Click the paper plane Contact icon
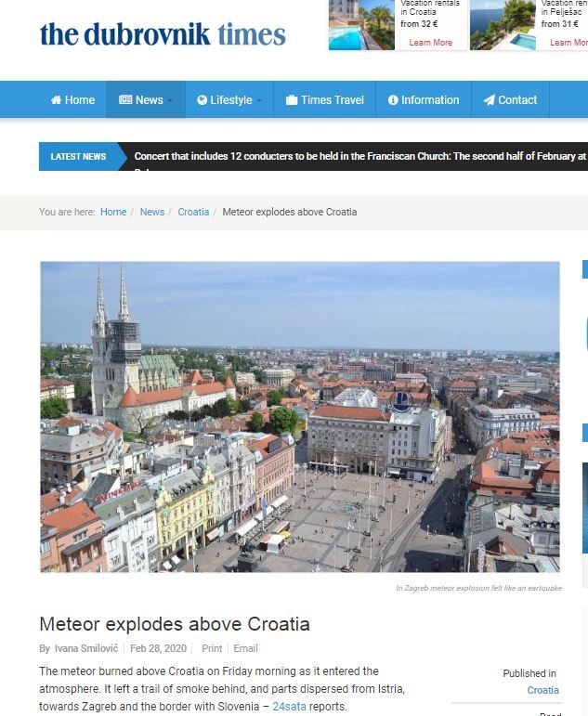Viewport: 588px width, 716px height. point(489,100)
